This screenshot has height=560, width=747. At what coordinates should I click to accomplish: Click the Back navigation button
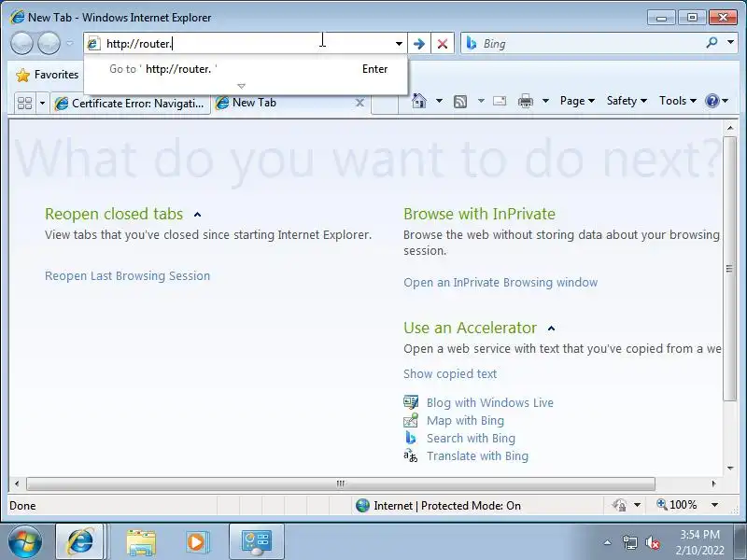[x=21, y=43]
